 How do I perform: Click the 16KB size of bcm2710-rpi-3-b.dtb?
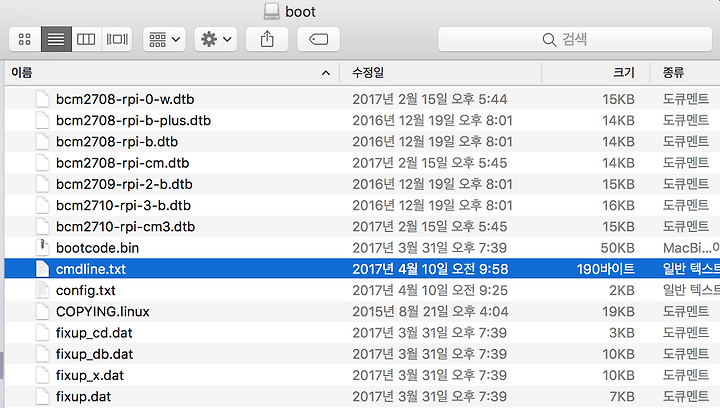click(619, 205)
